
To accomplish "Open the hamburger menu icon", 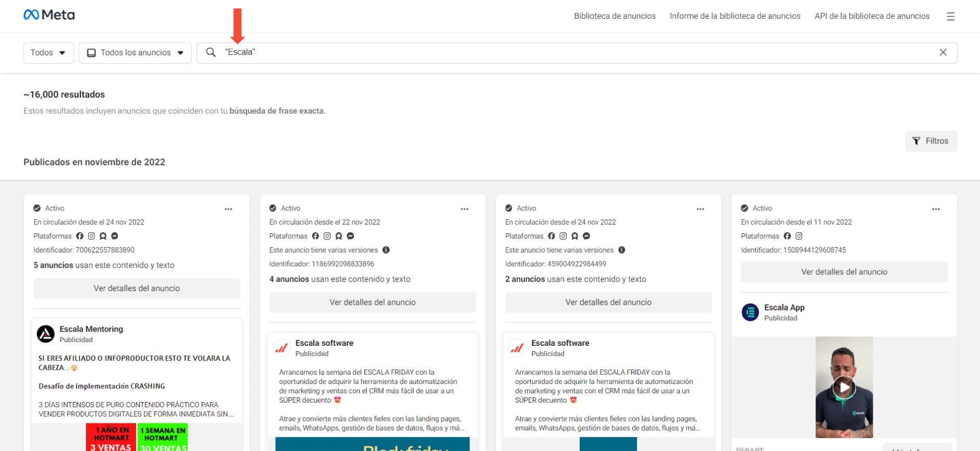I will (950, 16).
